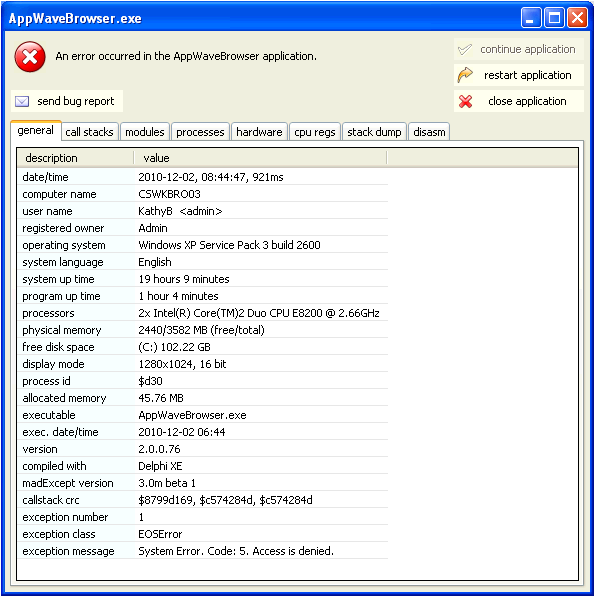This screenshot has width=597, height=598.
Task: Select the user name row label
Action: coord(47,211)
